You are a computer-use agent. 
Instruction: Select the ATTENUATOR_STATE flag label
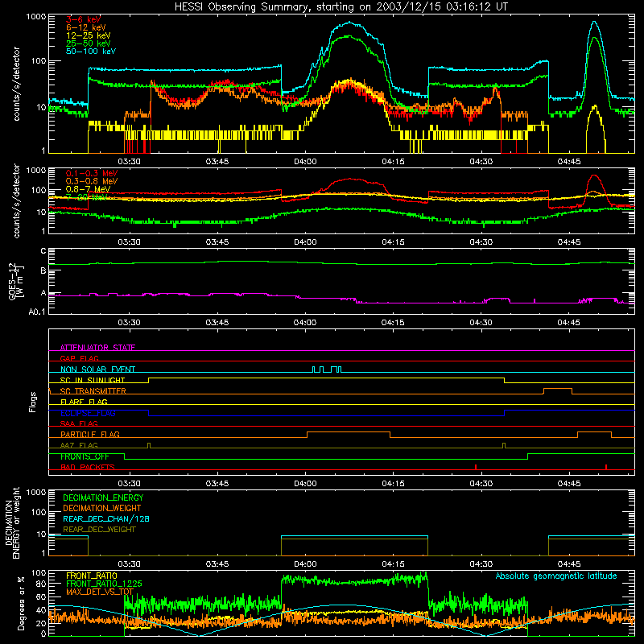click(x=97, y=348)
